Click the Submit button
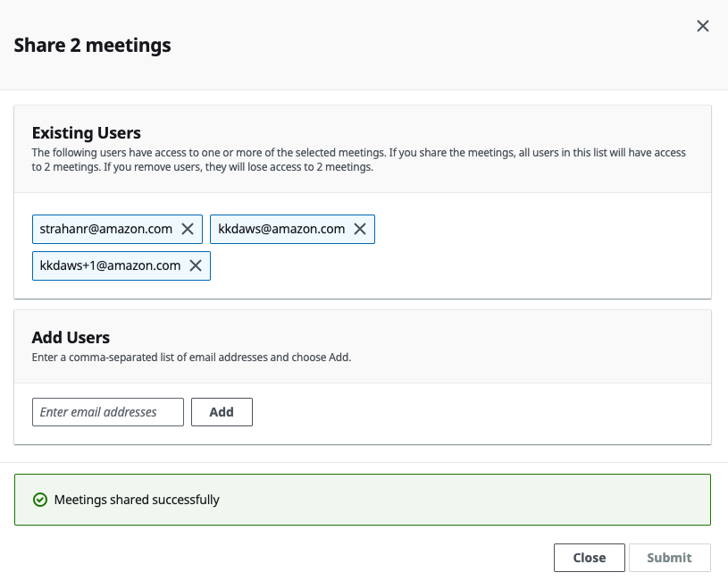728x581 pixels. (x=669, y=558)
